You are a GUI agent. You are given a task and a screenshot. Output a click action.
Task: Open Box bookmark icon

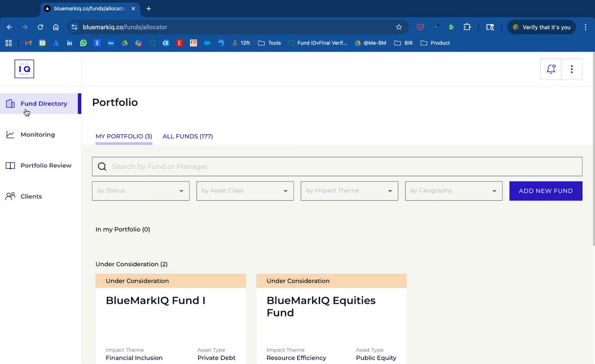coord(111,43)
